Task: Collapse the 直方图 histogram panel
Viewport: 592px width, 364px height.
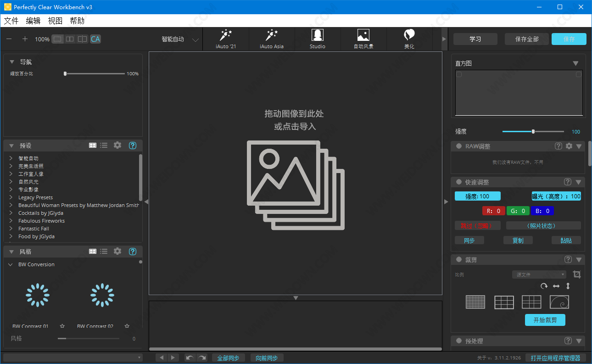Action: pyautogui.click(x=575, y=63)
